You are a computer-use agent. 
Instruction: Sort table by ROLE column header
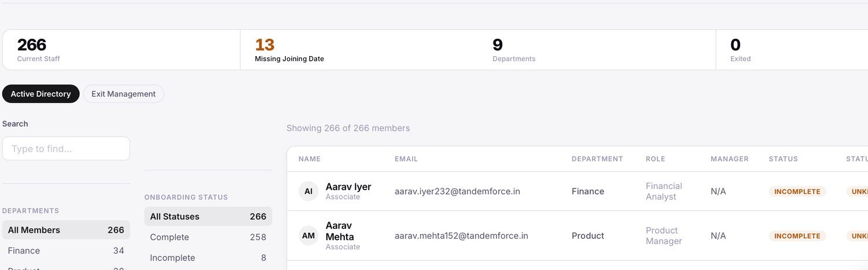click(656, 159)
